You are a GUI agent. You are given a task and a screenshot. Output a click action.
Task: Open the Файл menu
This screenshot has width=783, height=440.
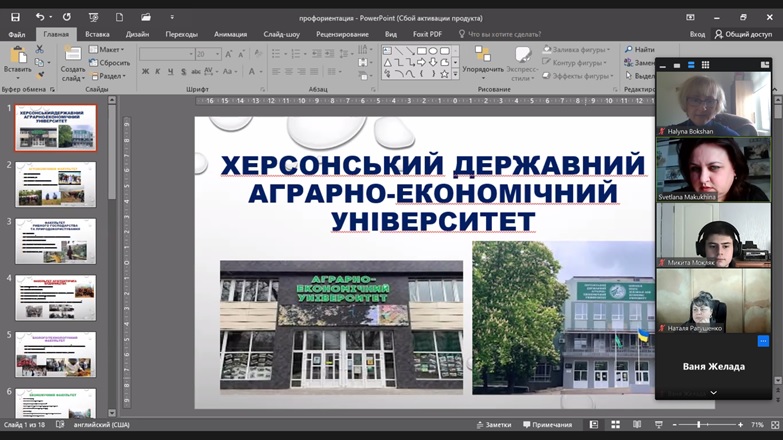point(16,34)
